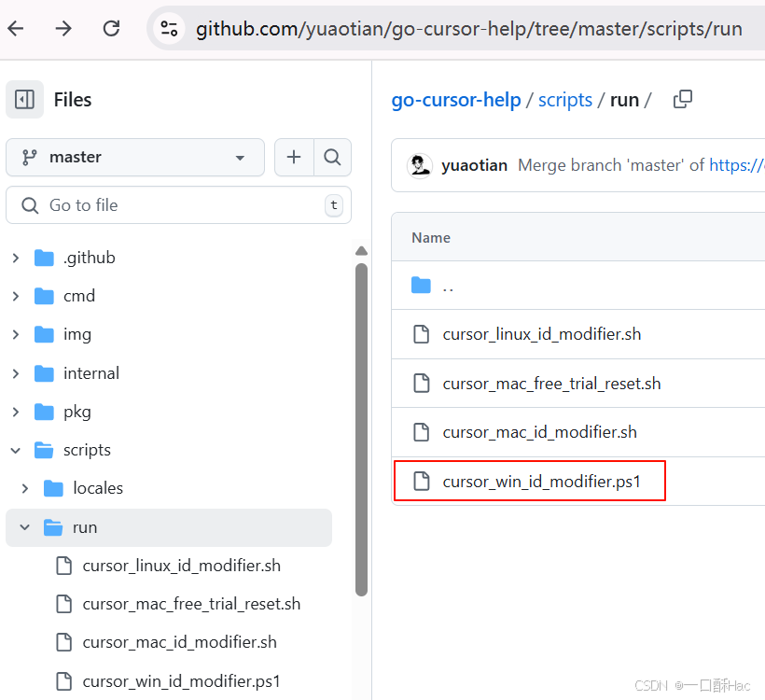Copy the path with the copy icon
765x700 pixels.
point(683,99)
